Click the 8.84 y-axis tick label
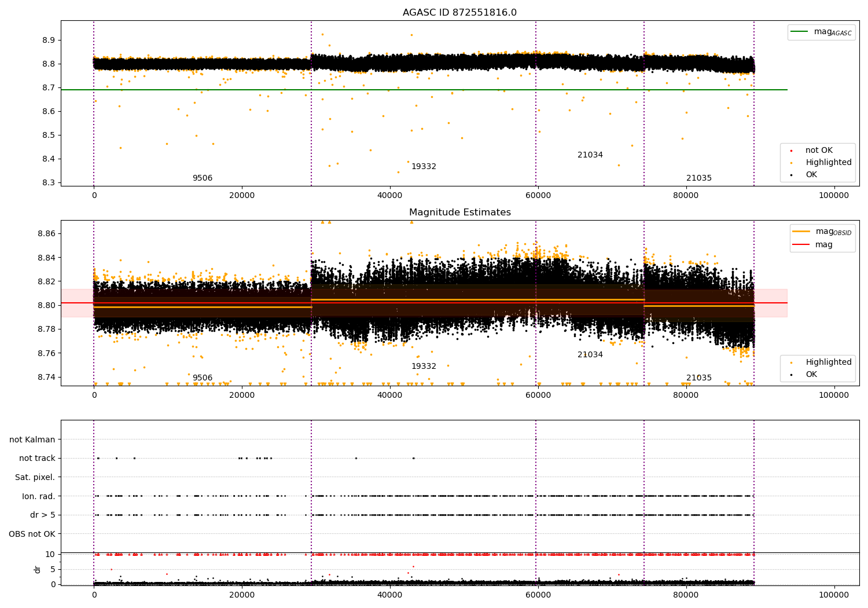 coord(46,258)
